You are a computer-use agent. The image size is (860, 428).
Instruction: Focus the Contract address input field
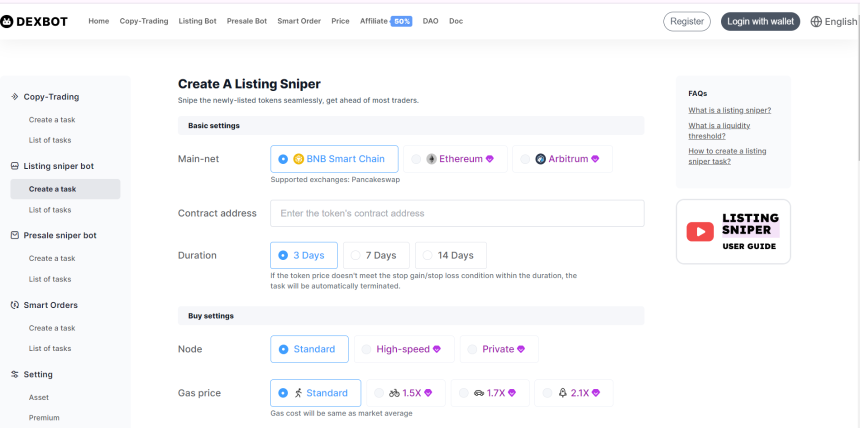(457, 213)
